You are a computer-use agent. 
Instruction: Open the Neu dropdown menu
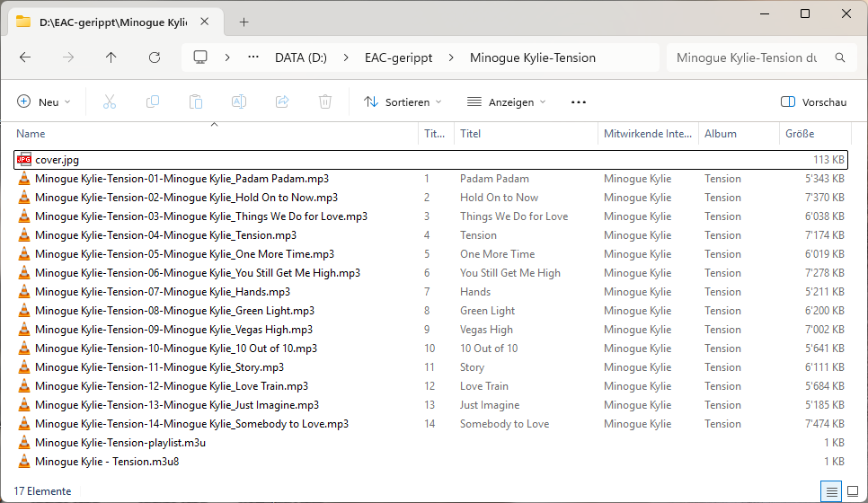coord(43,102)
